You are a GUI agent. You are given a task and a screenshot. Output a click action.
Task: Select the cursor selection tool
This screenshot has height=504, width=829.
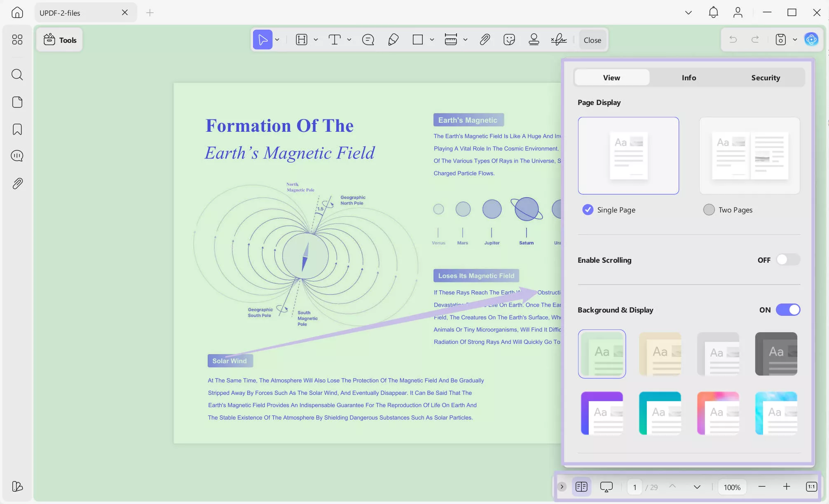[x=262, y=40]
